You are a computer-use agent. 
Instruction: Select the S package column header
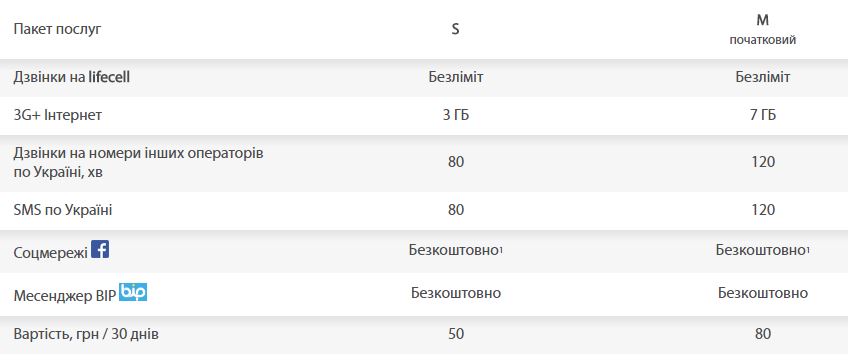tap(455, 30)
